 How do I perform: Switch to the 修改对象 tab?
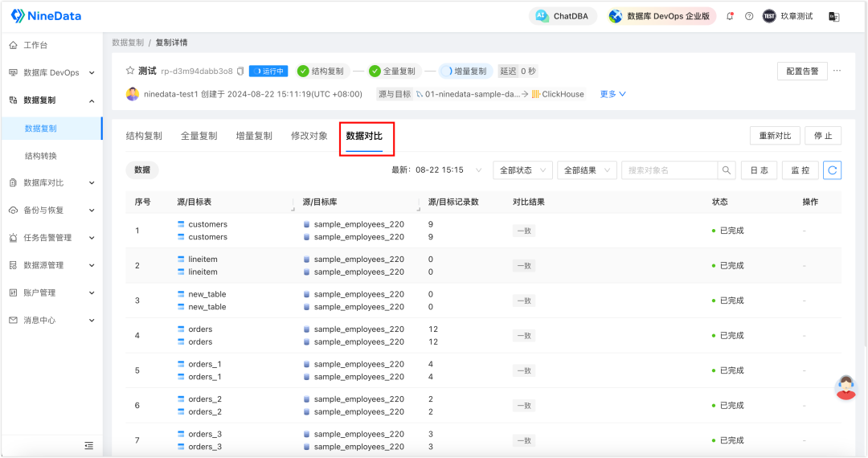pos(309,136)
